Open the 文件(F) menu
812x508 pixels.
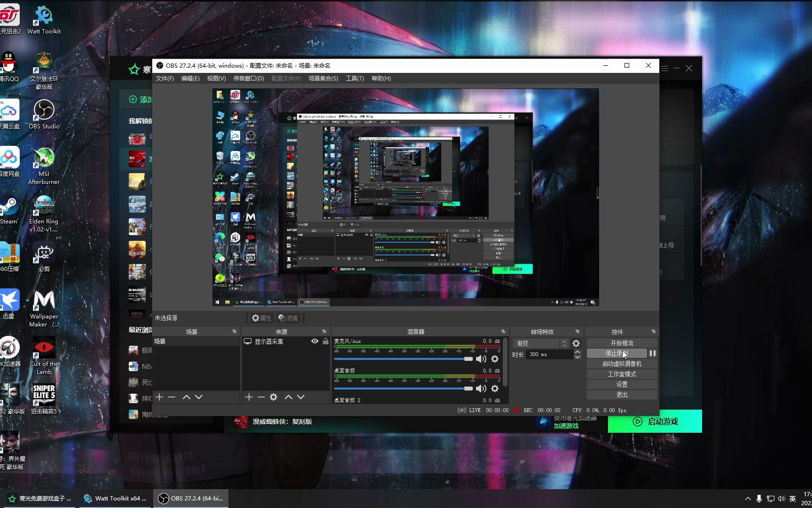tap(164, 79)
